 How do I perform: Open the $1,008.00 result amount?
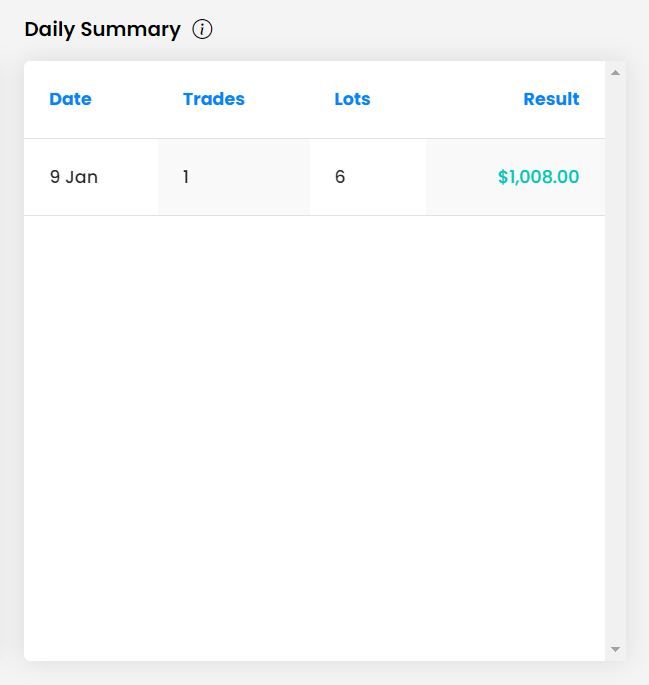tap(539, 177)
